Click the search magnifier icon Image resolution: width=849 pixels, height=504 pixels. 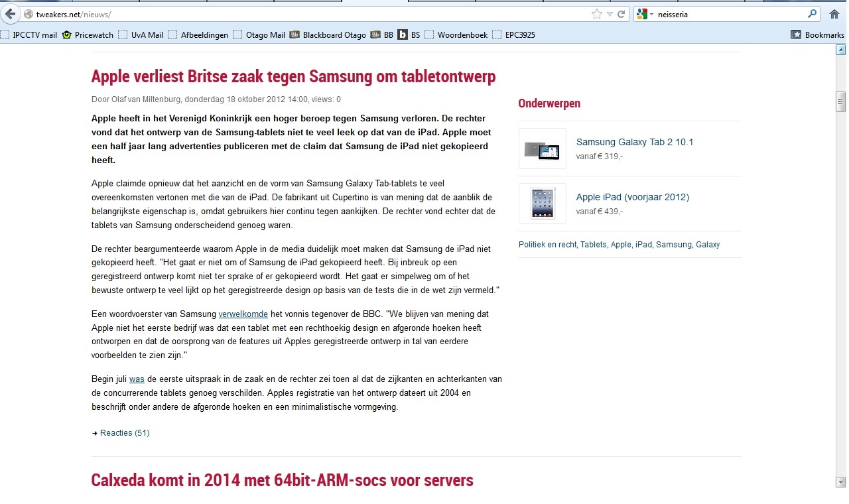pyautogui.click(x=813, y=14)
